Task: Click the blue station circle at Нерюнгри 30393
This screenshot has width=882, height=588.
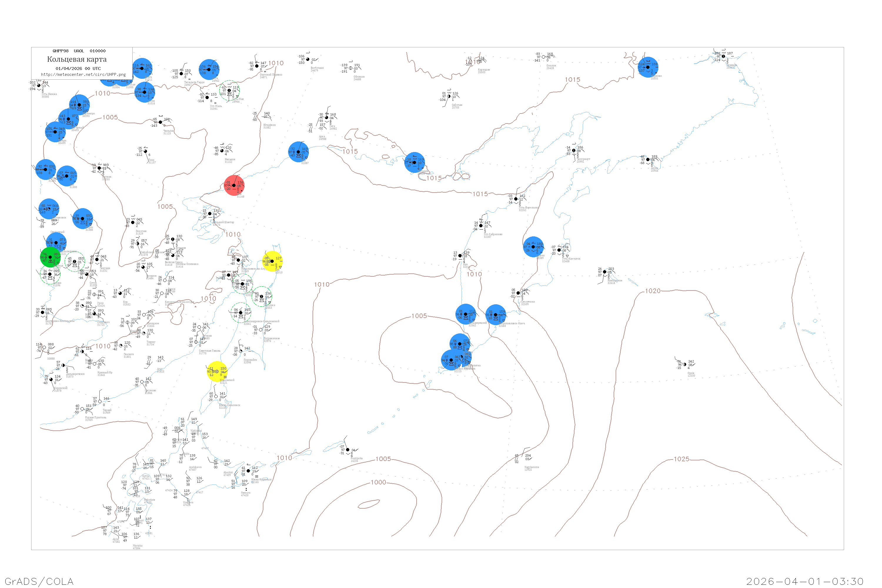Action: click(x=79, y=105)
